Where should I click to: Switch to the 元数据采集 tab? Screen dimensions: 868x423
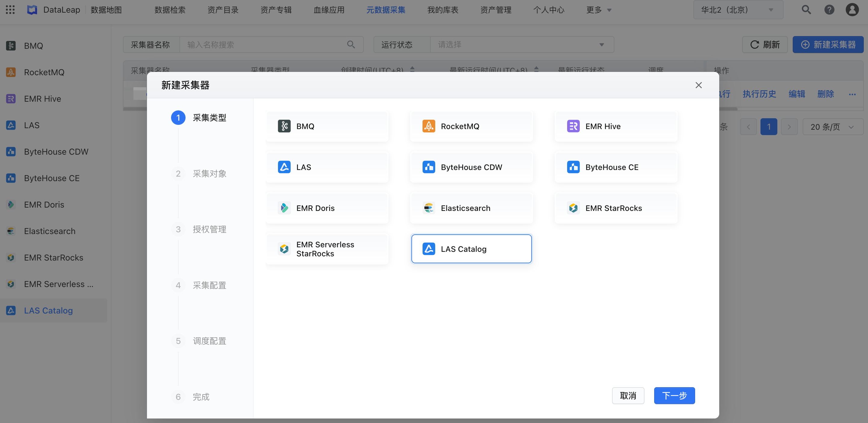386,10
